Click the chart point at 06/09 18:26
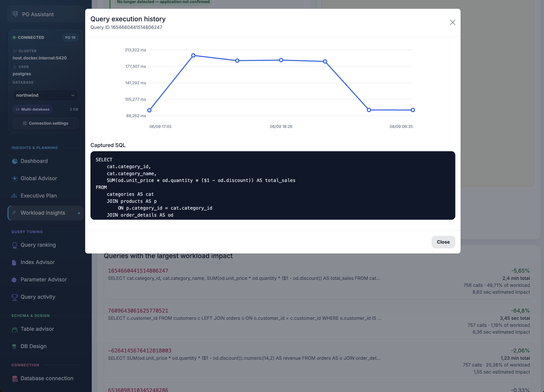 pos(281,60)
